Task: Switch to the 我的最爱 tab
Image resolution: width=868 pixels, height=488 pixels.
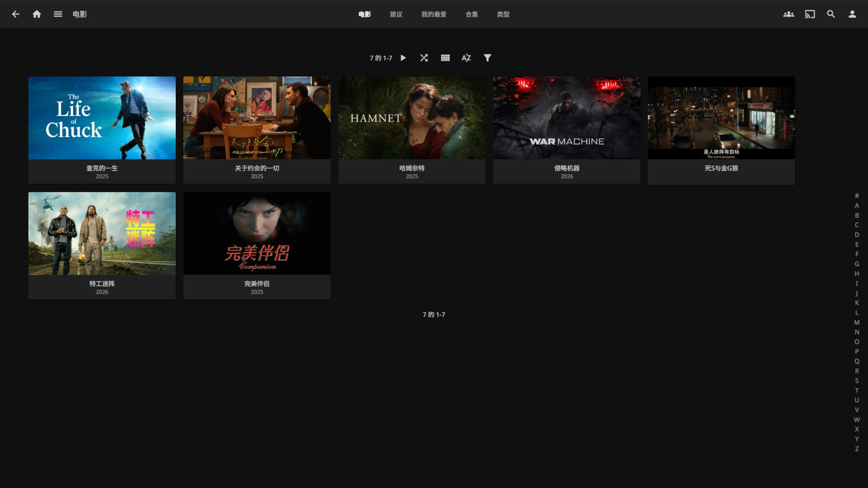Action: pos(434,14)
